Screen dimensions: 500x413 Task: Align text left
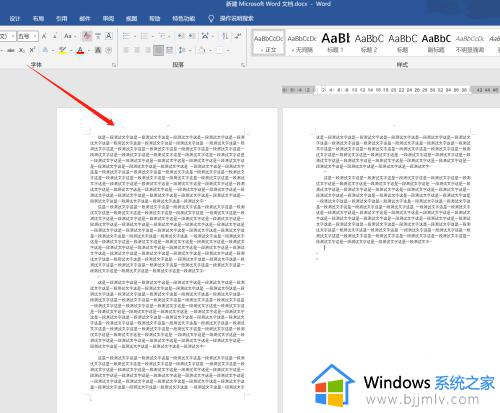(126, 50)
